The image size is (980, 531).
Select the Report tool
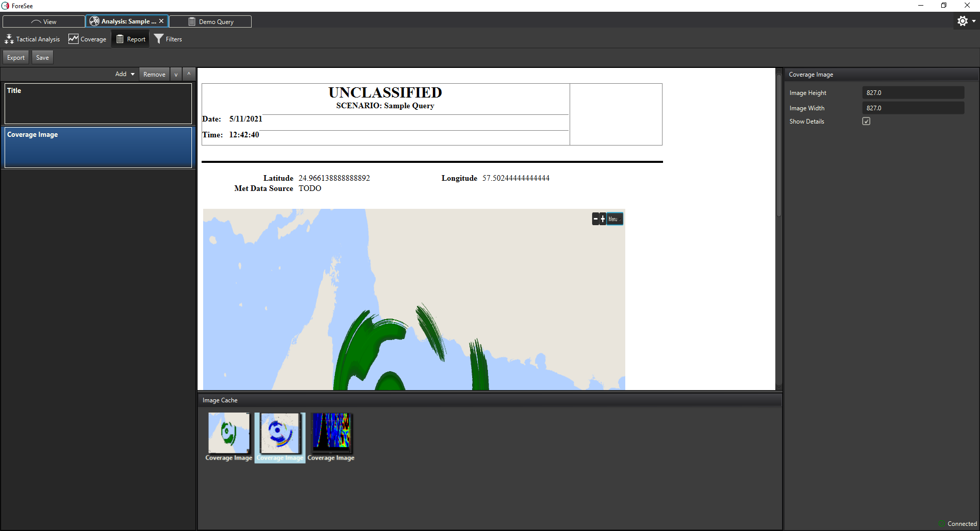click(x=131, y=39)
